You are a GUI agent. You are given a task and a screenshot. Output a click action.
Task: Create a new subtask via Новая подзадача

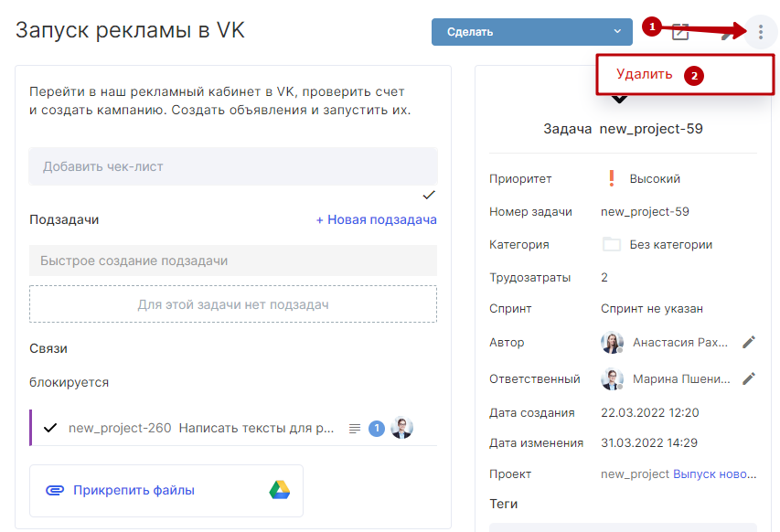[377, 219]
